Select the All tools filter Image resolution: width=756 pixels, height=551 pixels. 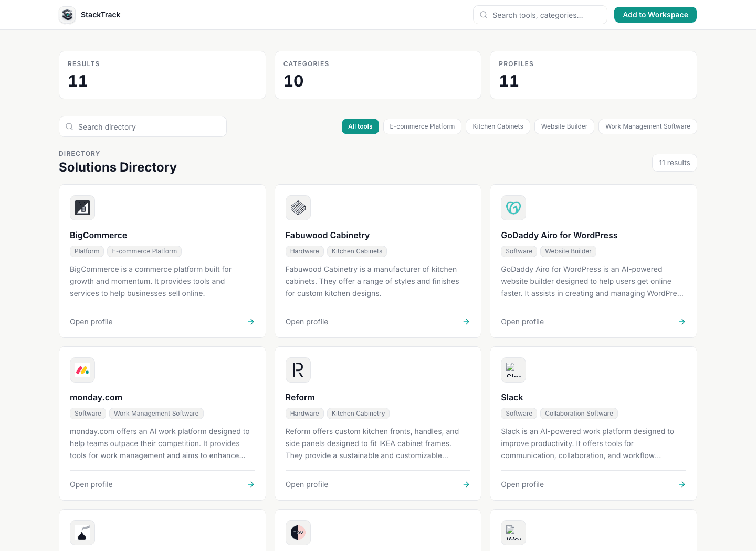pos(360,126)
